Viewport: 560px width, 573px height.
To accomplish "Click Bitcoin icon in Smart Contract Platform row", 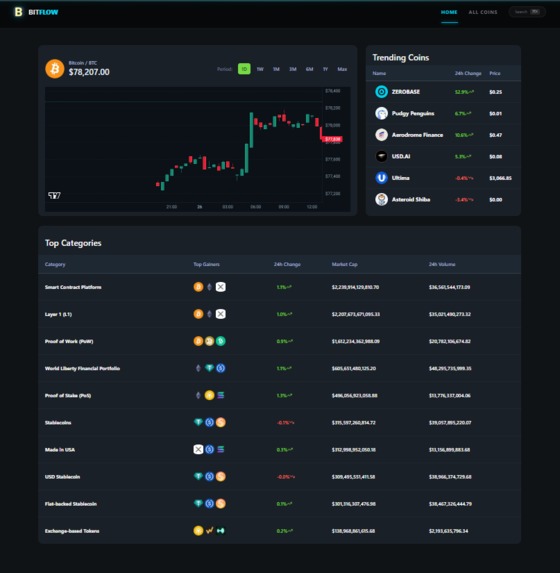I will click(x=198, y=287).
